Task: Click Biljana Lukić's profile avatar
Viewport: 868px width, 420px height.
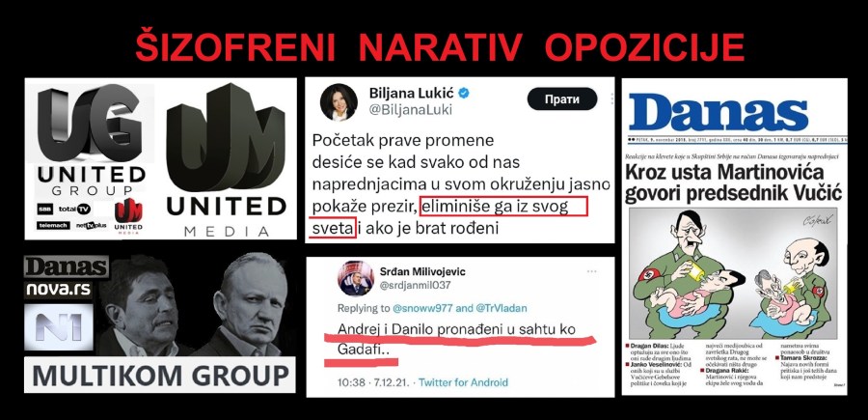Action: point(339,102)
